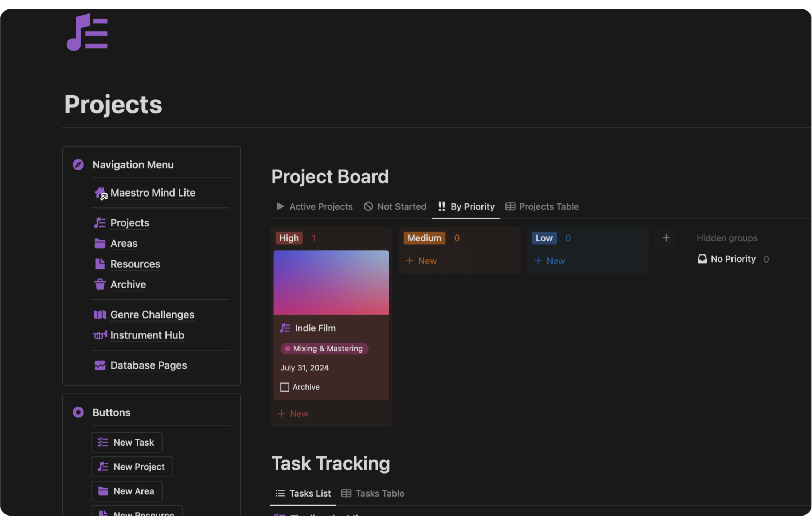Click the compass icon beside Navigation Menu
This screenshot has height=525, width=812.
click(78, 165)
